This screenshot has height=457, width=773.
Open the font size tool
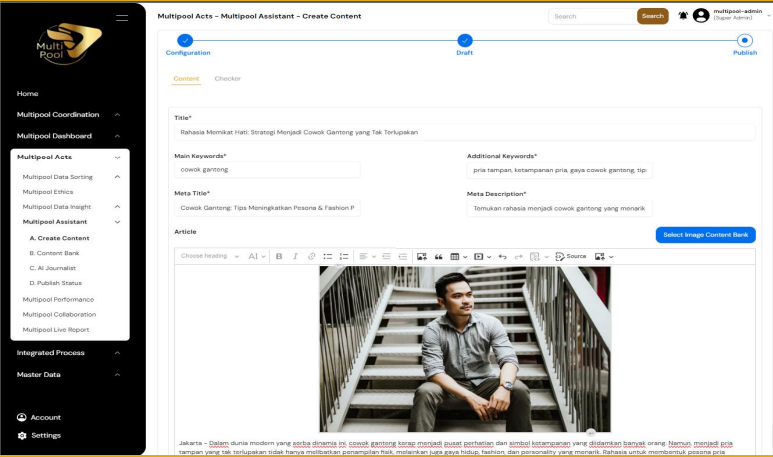pyautogui.click(x=256, y=256)
